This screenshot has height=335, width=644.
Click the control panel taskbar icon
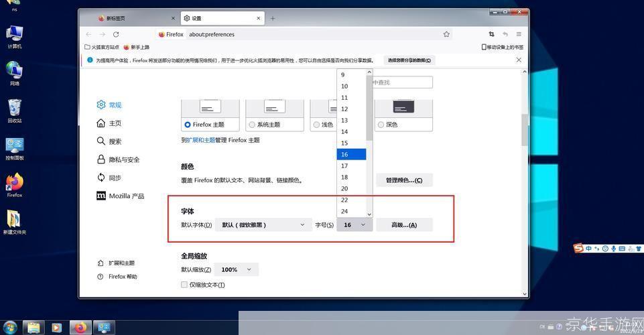point(104,328)
